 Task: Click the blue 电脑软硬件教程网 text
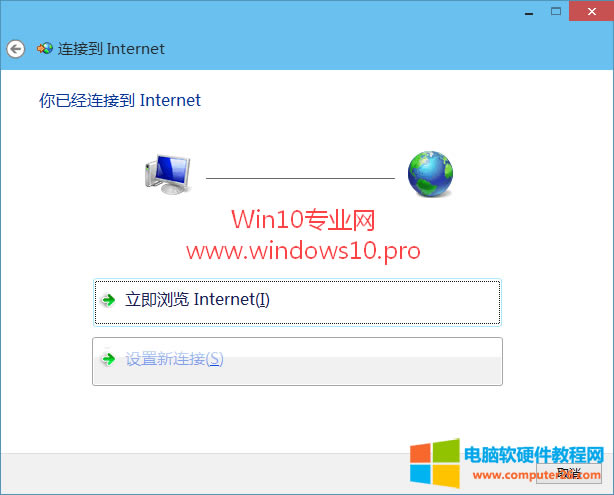534,455
